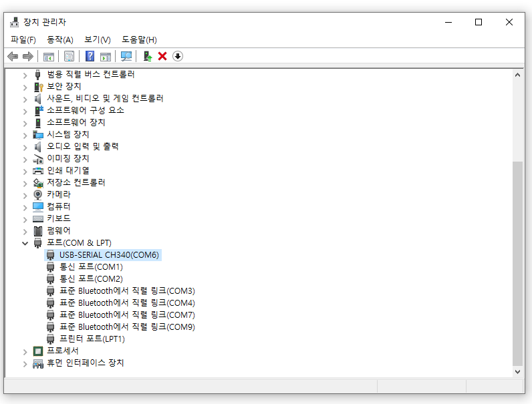This screenshot has height=404, width=532.
Task: Click the speaker icon beside 오디오 입력 및 출력
Action: (37, 147)
